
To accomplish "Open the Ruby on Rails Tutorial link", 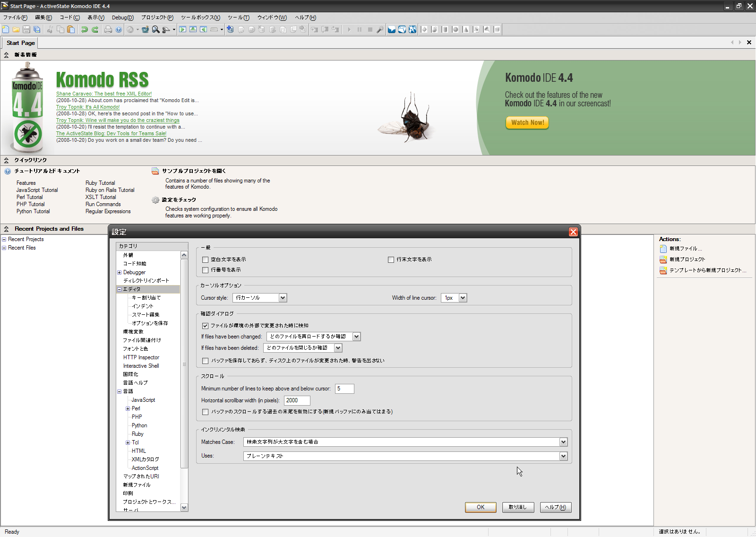I will click(110, 190).
